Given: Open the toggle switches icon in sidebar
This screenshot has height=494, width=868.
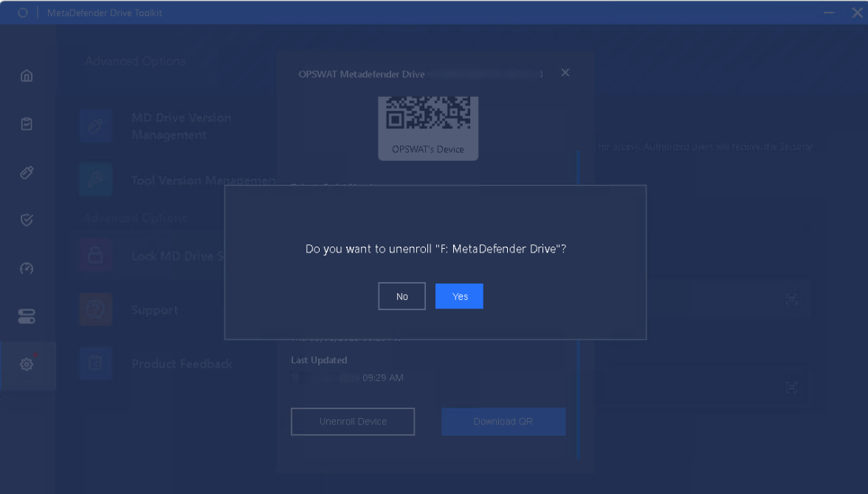Looking at the screenshot, I should pyautogui.click(x=27, y=316).
